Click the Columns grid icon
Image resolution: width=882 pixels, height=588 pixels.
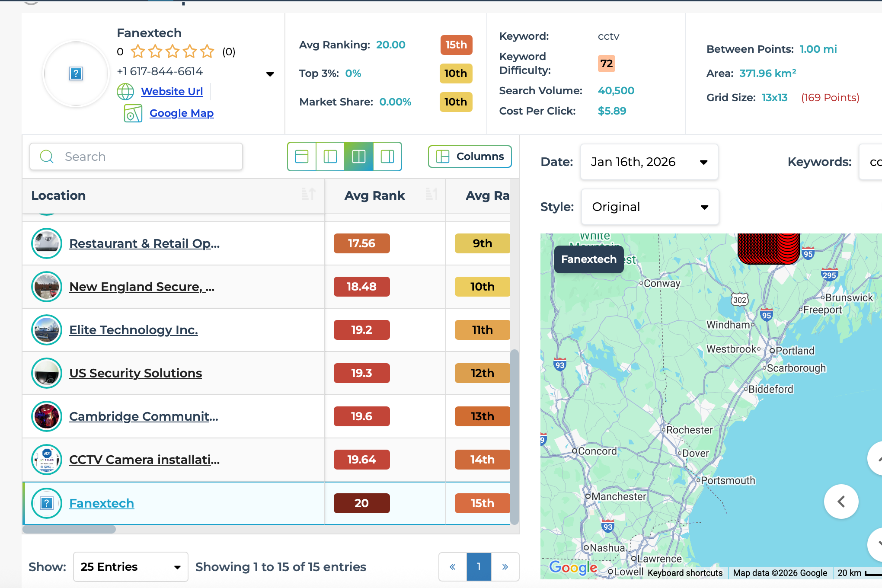click(443, 157)
